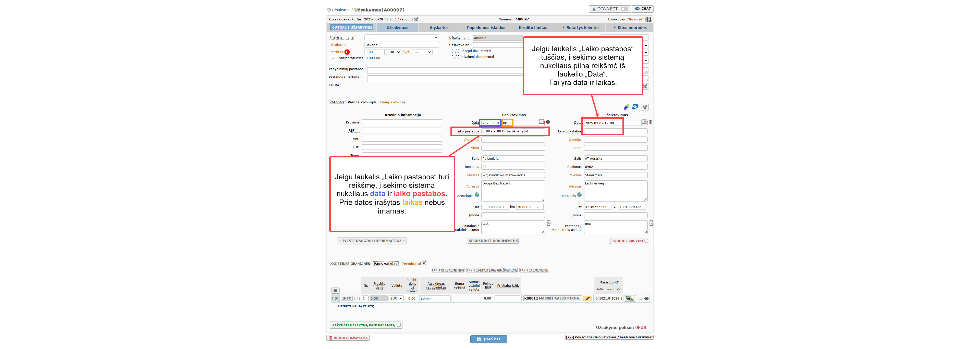Viewport: 980px width, 349px height.
Task: Open the PVM dropdown
Action: pyautogui.click(x=422, y=52)
